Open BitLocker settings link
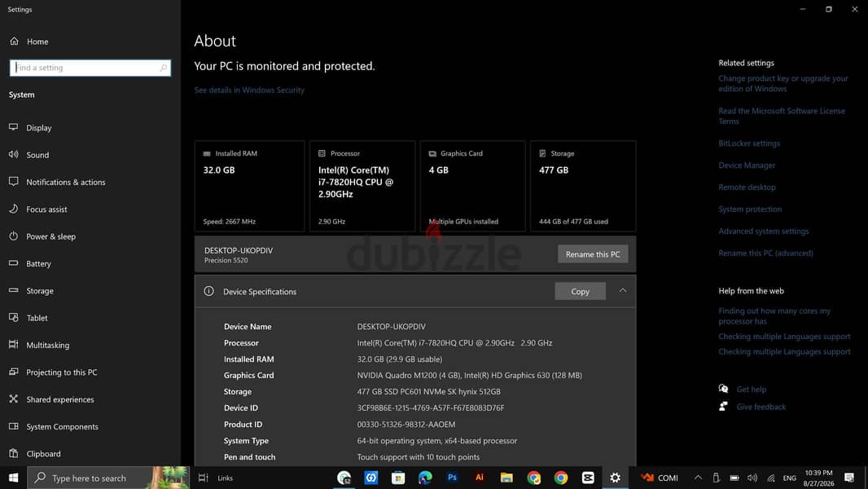The image size is (868, 489). pyautogui.click(x=749, y=143)
